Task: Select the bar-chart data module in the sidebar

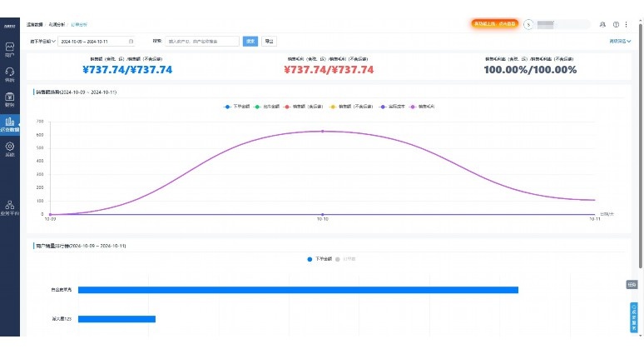Action: 9,124
